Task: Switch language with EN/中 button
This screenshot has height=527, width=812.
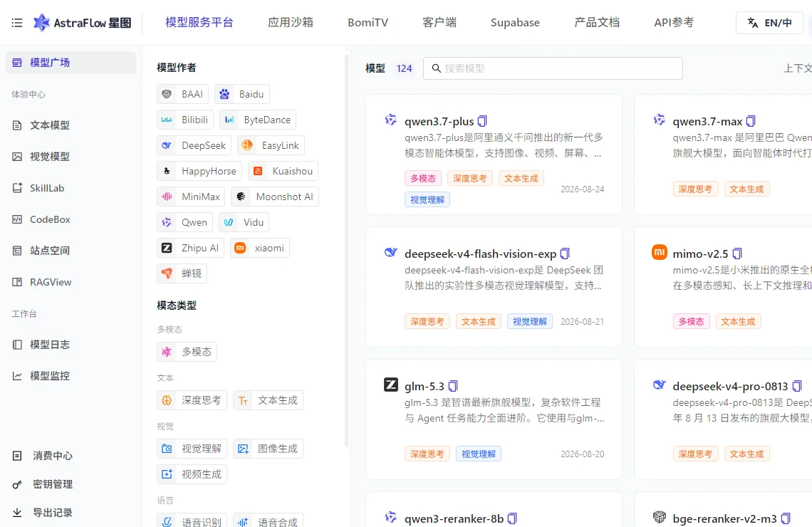Action: point(769,23)
